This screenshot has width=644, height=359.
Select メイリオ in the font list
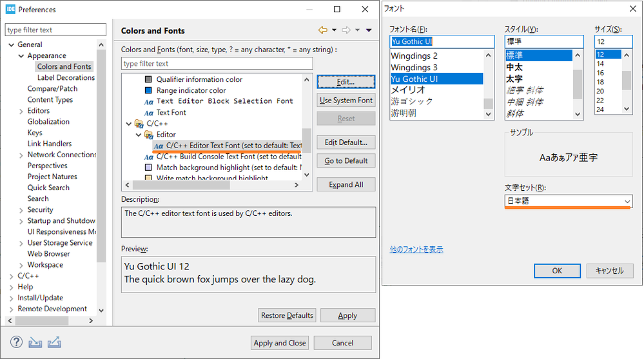(x=436, y=90)
